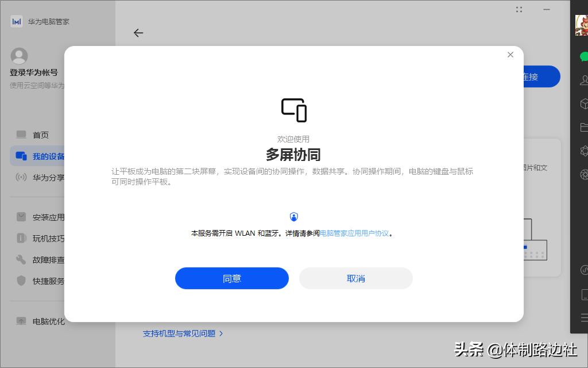Click the 华为分享 broadcast icon
588x368 pixels.
[x=21, y=177]
